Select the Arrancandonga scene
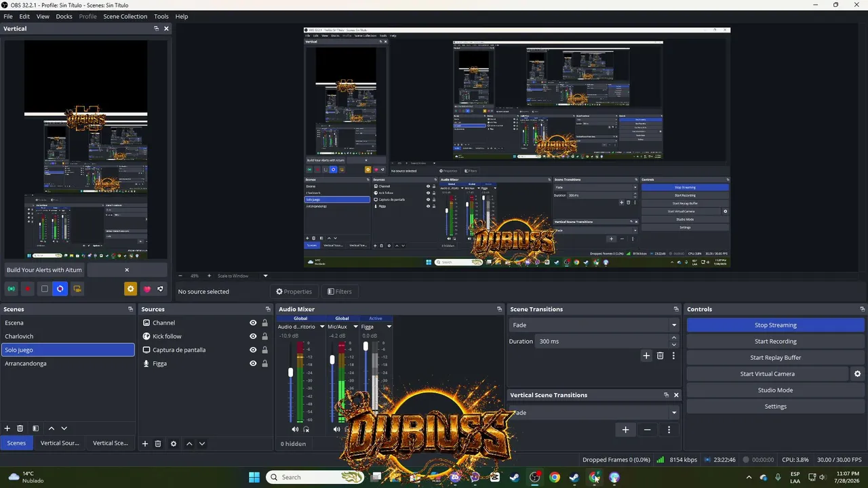Viewport: 868px width, 488px height. coord(68,364)
